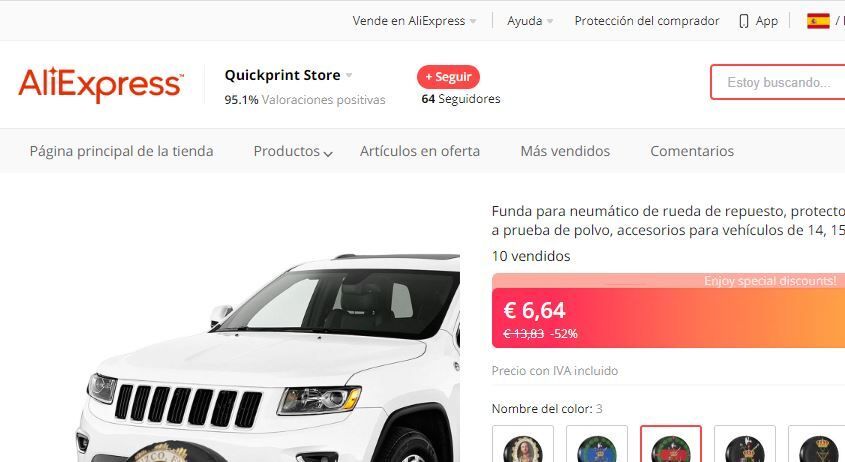The height and width of the screenshot is (462, 845).
Task: Choose the red-outlined selected color thumbnail
Action: click(671, 444)
